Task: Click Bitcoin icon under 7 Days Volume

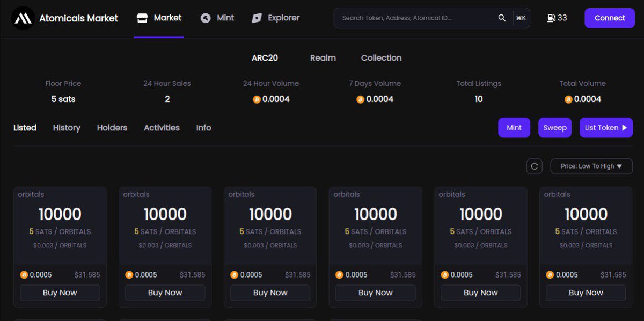Action: [x=360, y=99]
